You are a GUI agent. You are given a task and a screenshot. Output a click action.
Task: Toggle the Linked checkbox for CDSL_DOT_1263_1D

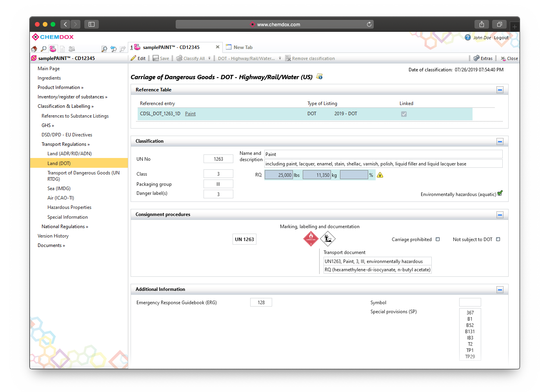click(404, 114)
